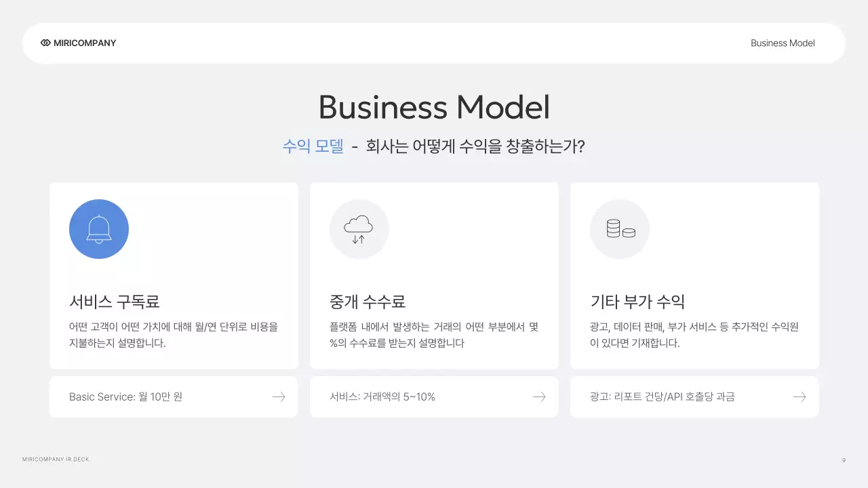Select the cloud sync icon on 중개 수수료 card
This screenshot has height=488, width=868.
coord(359,229)
